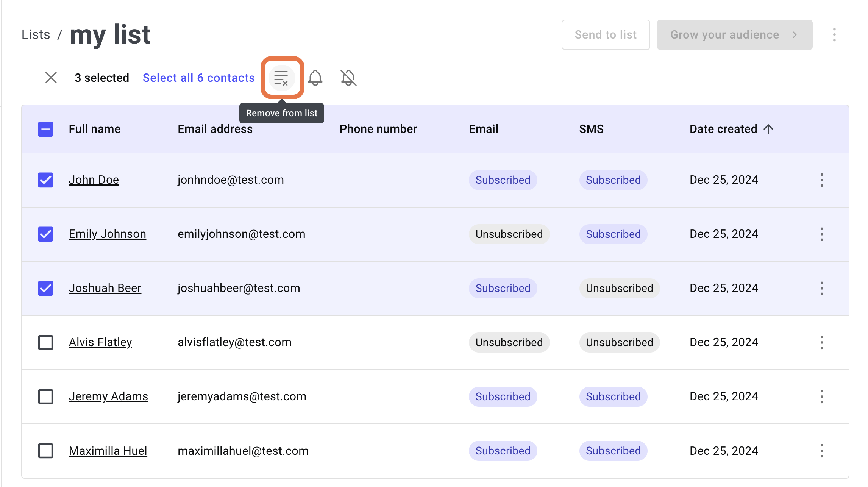Select the Alvis Flatley contact name
Screen dimensions: 868x487
tap(100, 342)
